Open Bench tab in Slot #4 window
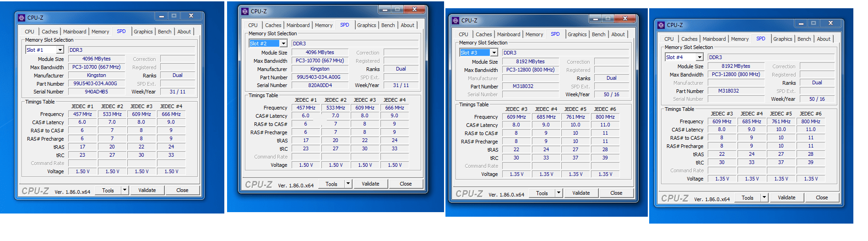Viewport: 868px width, 241px height. 804,39
